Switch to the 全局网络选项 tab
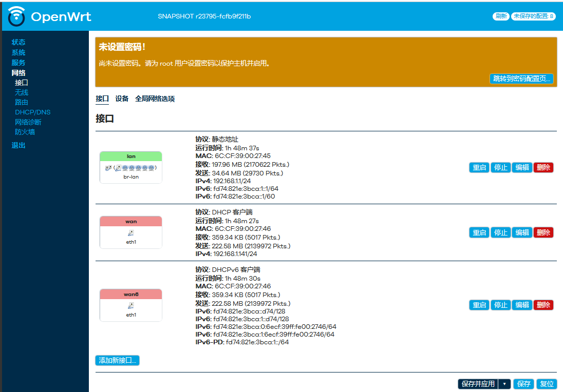 pyautogui.click(x=155, y=99)
